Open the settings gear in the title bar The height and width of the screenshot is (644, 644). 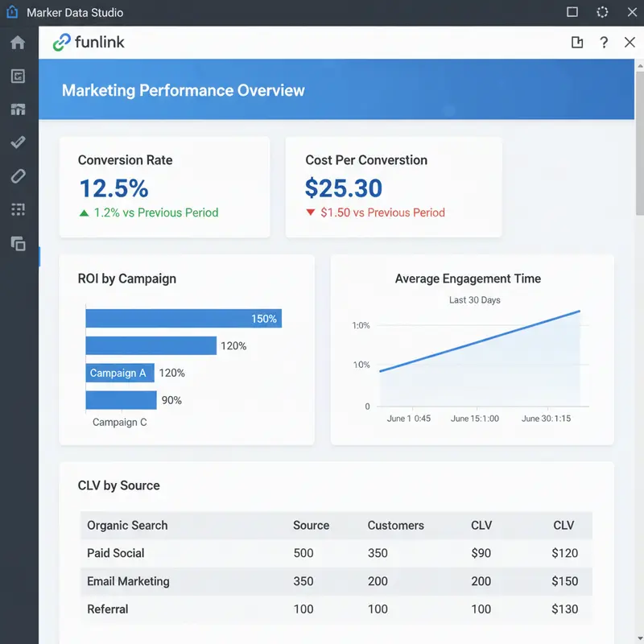[x=601, y=12]
